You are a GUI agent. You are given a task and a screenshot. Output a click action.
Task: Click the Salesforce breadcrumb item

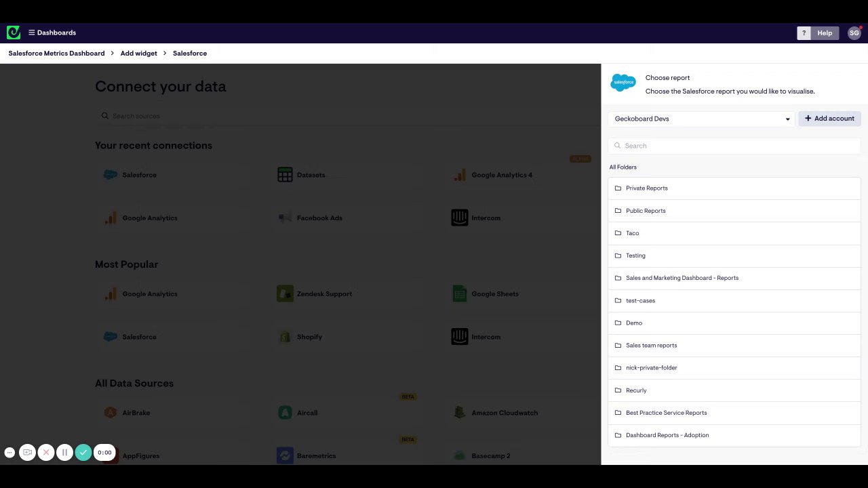(190, 53)
